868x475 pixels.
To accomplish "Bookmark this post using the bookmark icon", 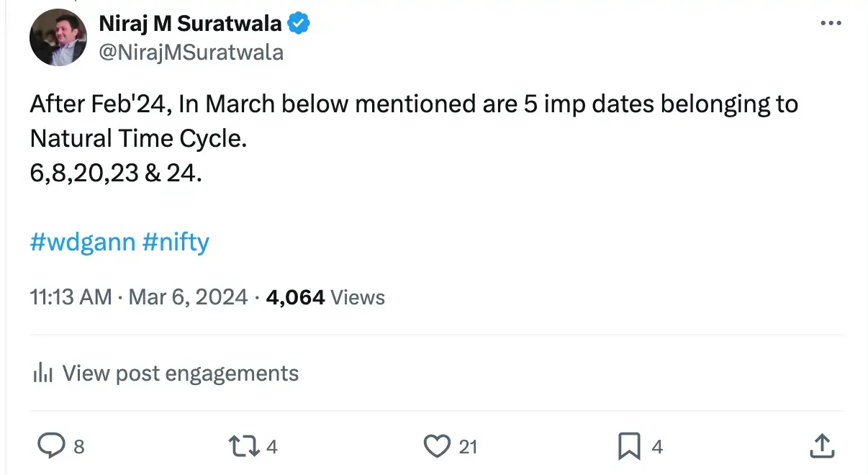I will pos(629,447).
